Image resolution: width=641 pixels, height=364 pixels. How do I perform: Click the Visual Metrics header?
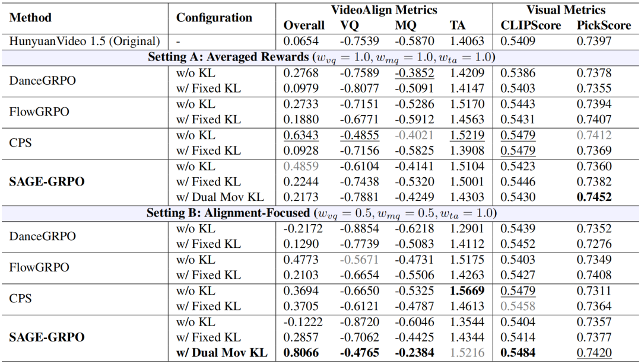click(566, 9)
